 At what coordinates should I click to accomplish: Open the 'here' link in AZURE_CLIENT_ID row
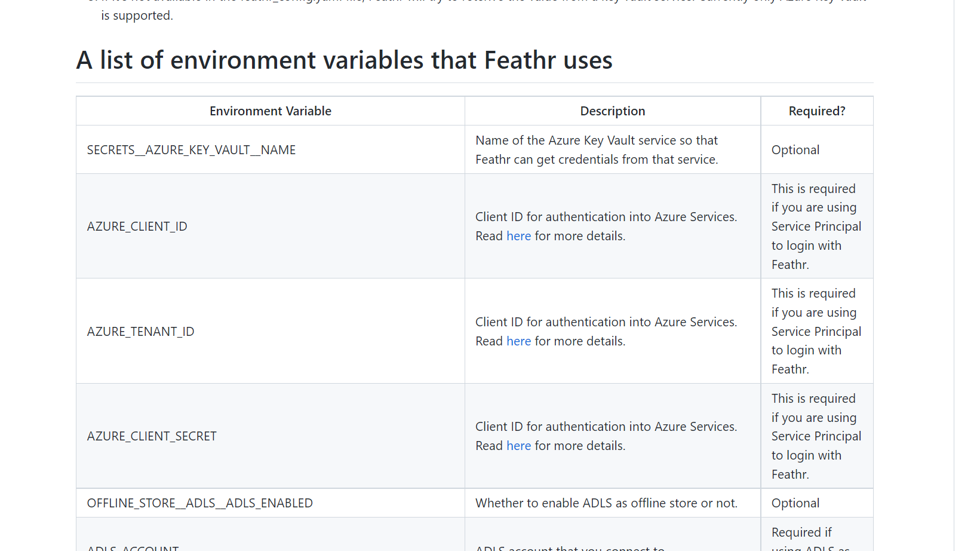pos(518,236)
